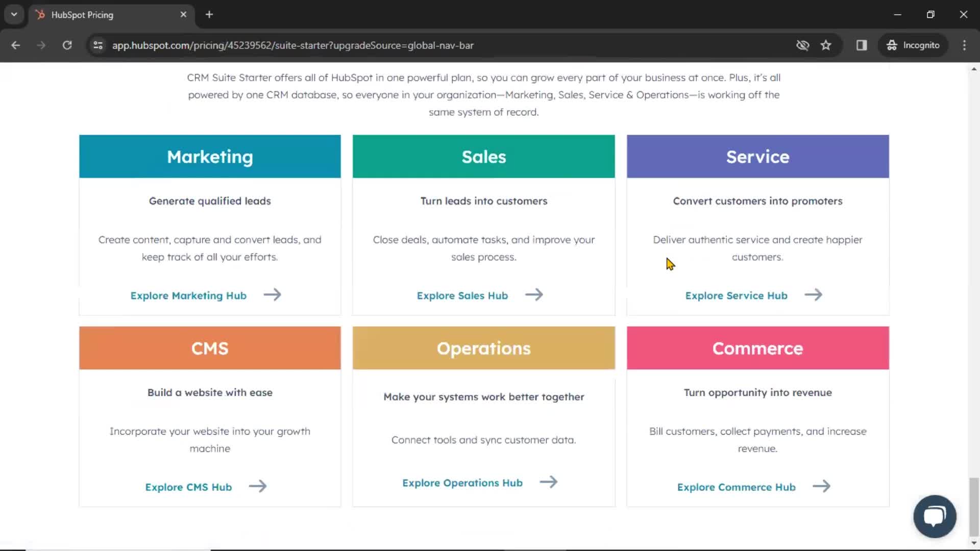Click the page refresh icon

pyautogui.click(x=67, y=45)
